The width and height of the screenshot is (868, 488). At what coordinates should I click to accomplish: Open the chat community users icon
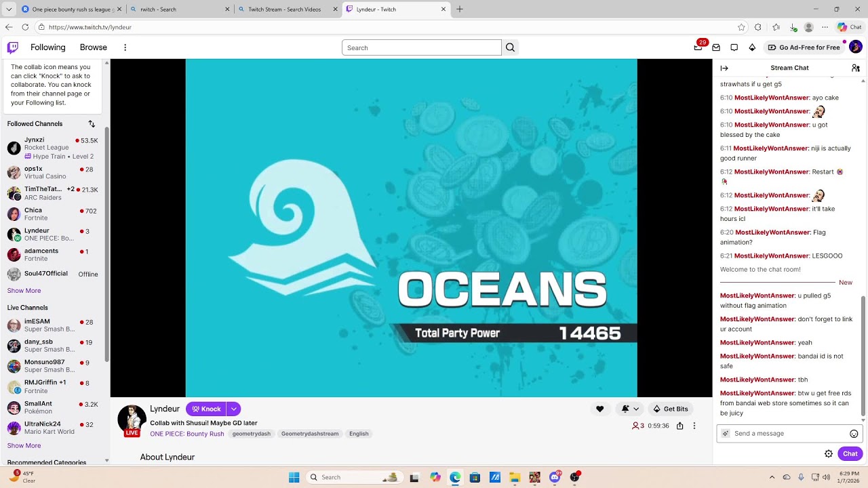pyautogui.click(x=856, y=68)
